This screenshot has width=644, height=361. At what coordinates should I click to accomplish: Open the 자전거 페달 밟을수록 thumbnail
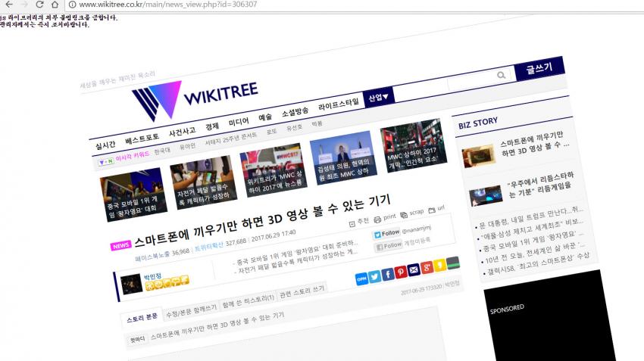pyautogui.click(x=203, y=182)
